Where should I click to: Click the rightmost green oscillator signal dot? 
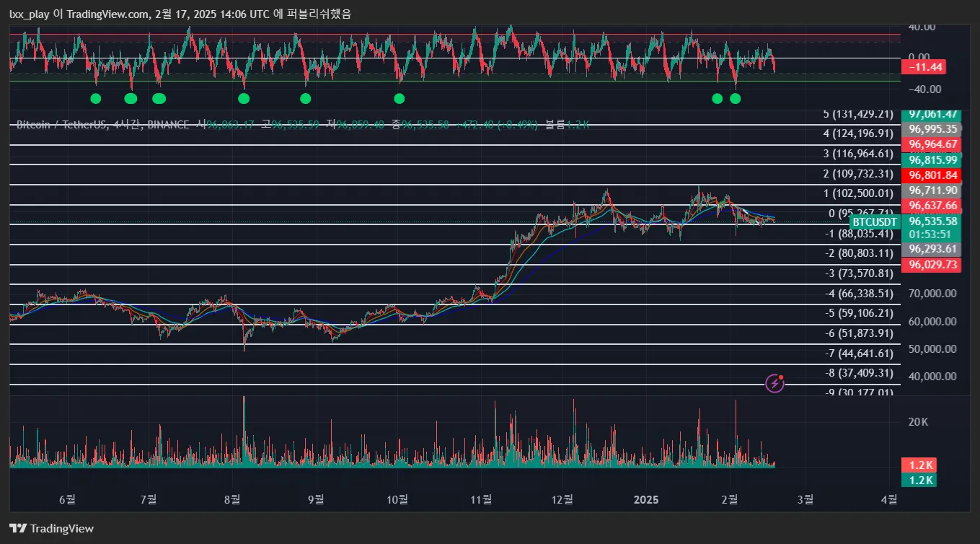[x=735, y=98]
